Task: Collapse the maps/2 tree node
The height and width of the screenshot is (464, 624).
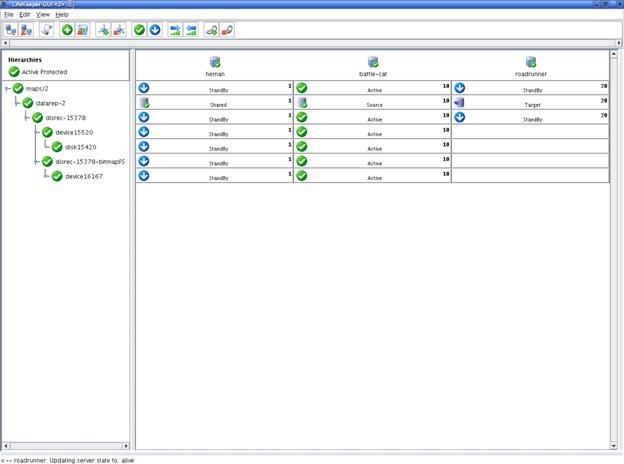Action: pyautogui.click(x=7, y=89)
